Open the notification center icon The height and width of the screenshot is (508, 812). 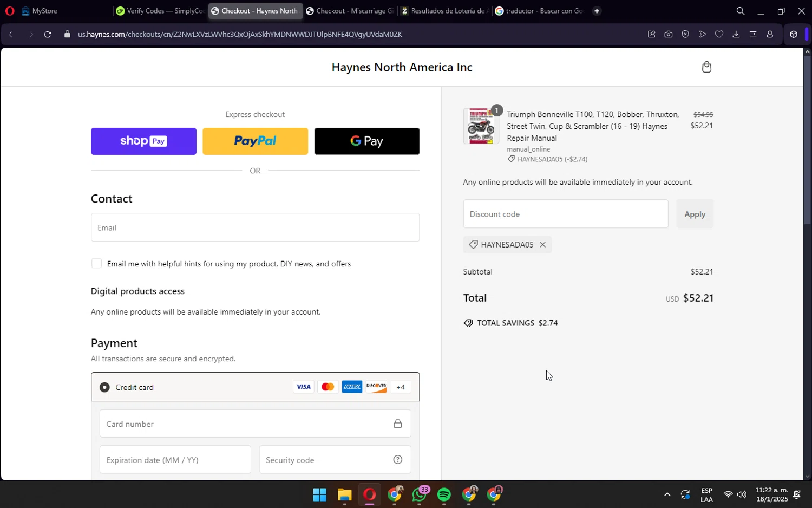797,494
